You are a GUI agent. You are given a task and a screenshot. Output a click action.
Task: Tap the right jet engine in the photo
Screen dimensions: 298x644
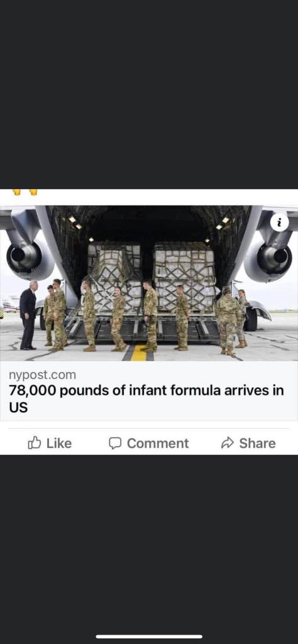pyautogui.click(x=270, y=258)
